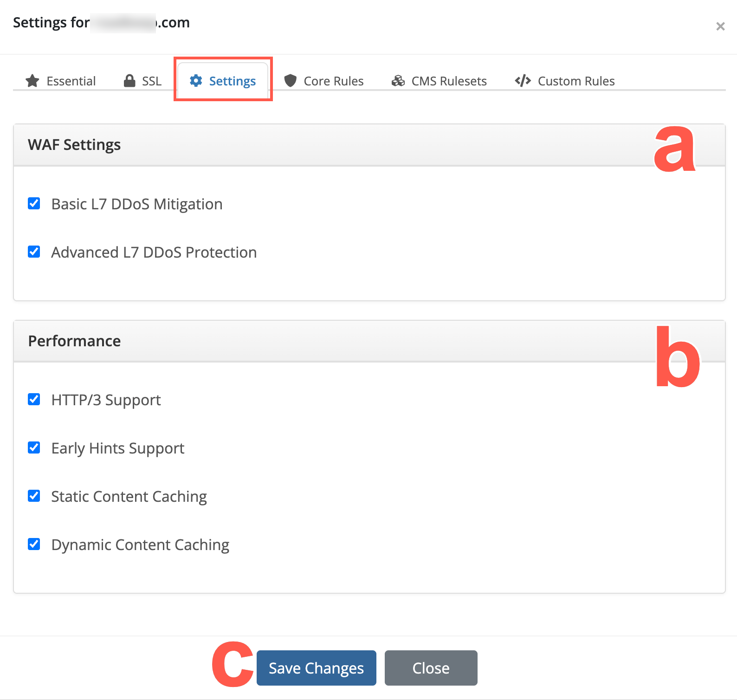The width and height of the screenshot is (737, 700).
Task: Open the Core Rules tab
Action: [x=324, y=81]
